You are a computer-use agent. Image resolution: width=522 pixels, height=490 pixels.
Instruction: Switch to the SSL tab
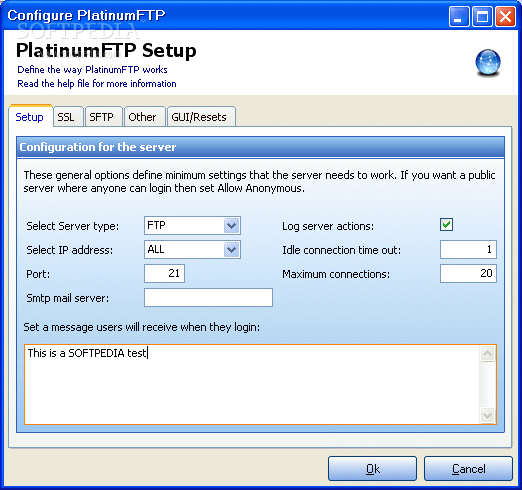pos(68,117)
